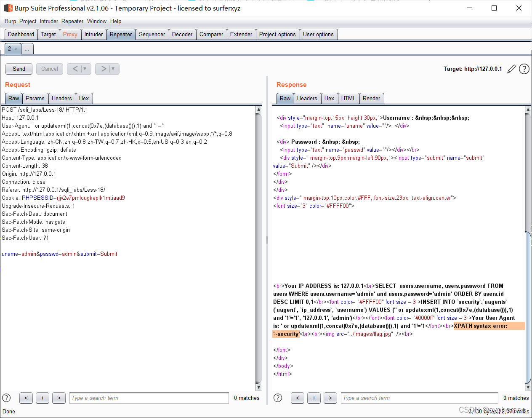This screenshot has height=418, width=532.
Task: Click the response search term field
Action: [420, 398]
